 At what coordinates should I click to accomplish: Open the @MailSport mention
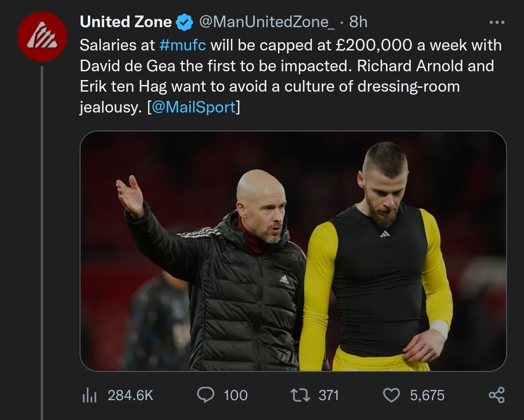[194, 107]
